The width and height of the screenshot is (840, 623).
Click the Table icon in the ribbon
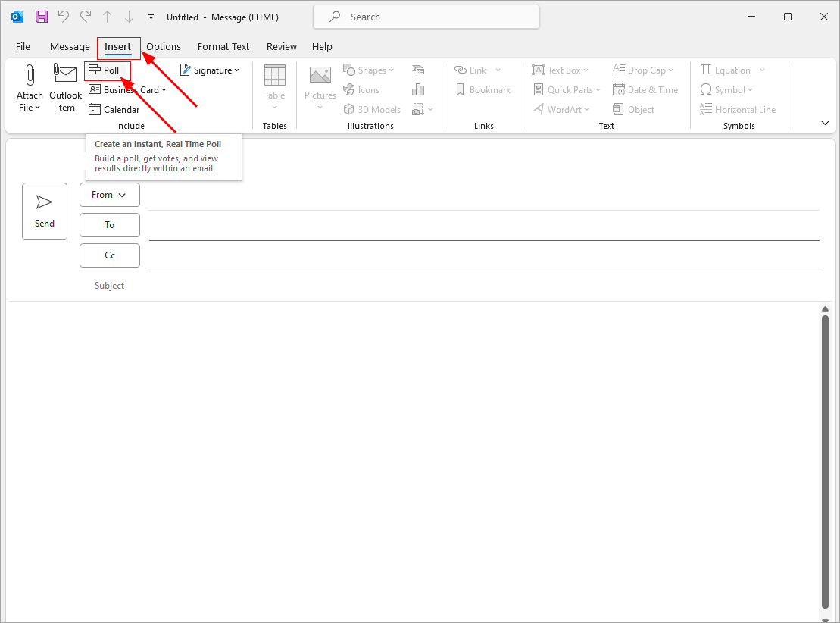coord(274,76)
